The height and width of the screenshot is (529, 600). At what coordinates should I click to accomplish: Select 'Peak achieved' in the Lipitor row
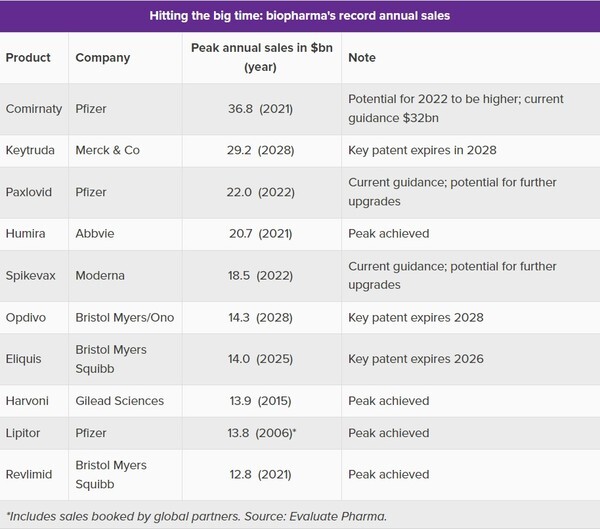click(x=388, y=433)
